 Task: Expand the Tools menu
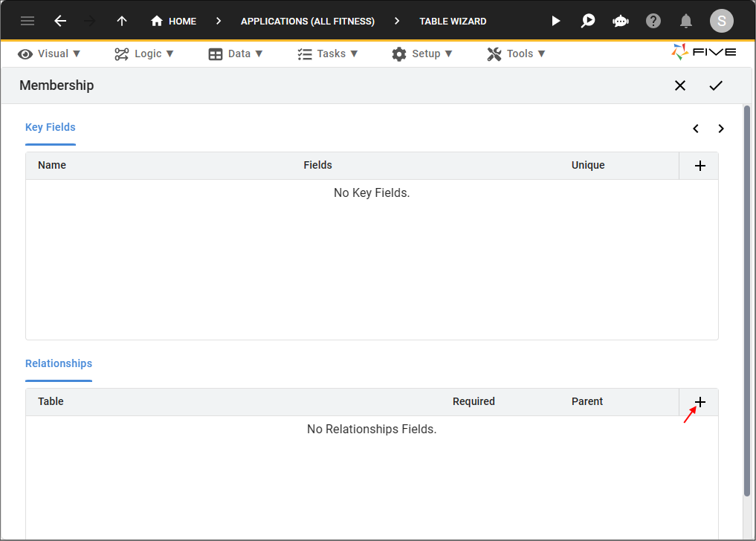coord(516,54)
